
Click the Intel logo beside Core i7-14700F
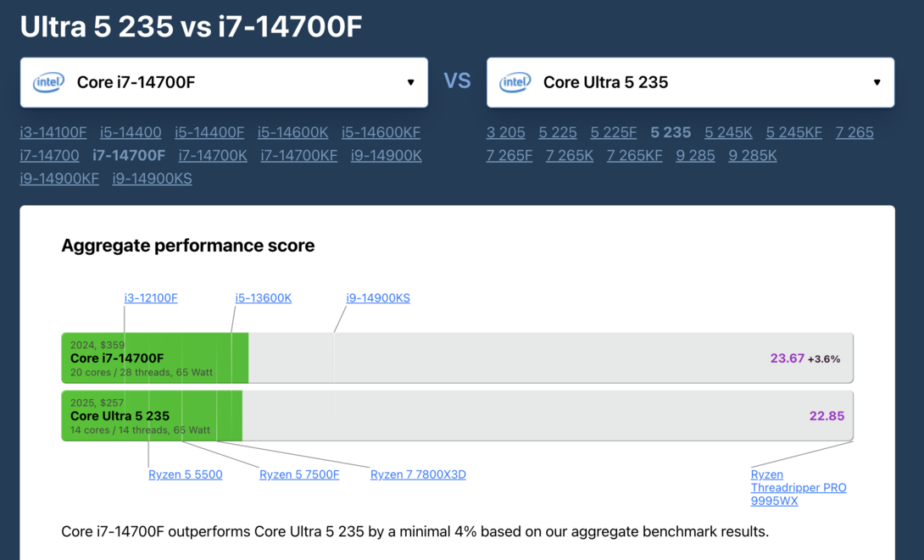(48, 82)
